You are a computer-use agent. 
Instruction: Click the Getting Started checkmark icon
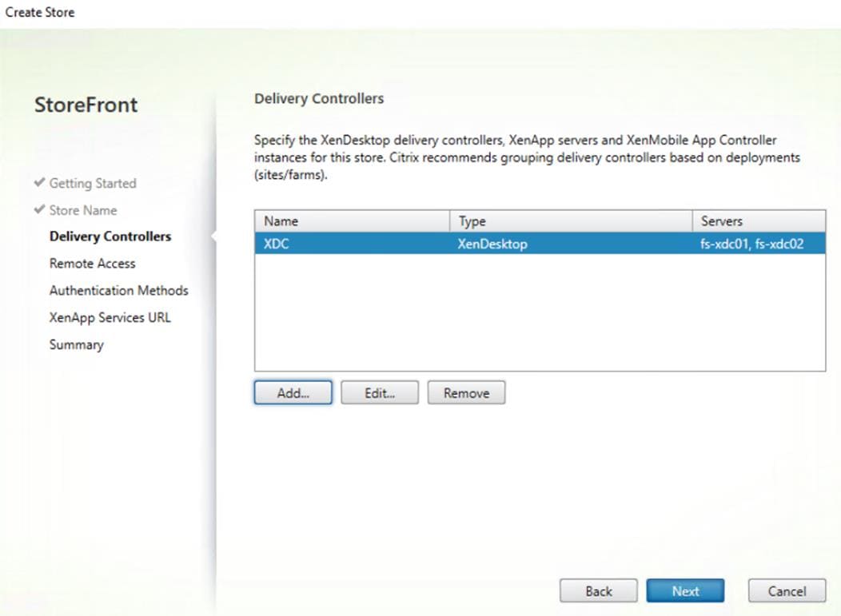[x=39, y=182]
